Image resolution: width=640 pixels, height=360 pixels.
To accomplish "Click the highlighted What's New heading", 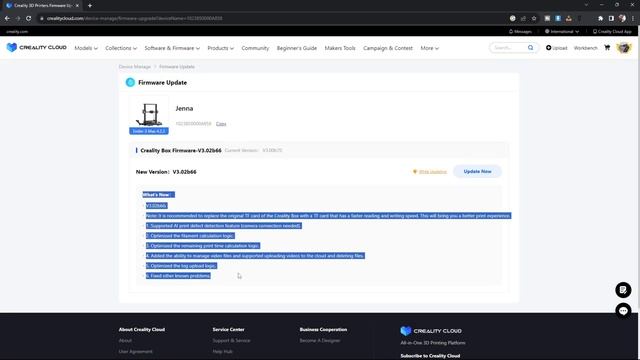I will coord(158,195).
